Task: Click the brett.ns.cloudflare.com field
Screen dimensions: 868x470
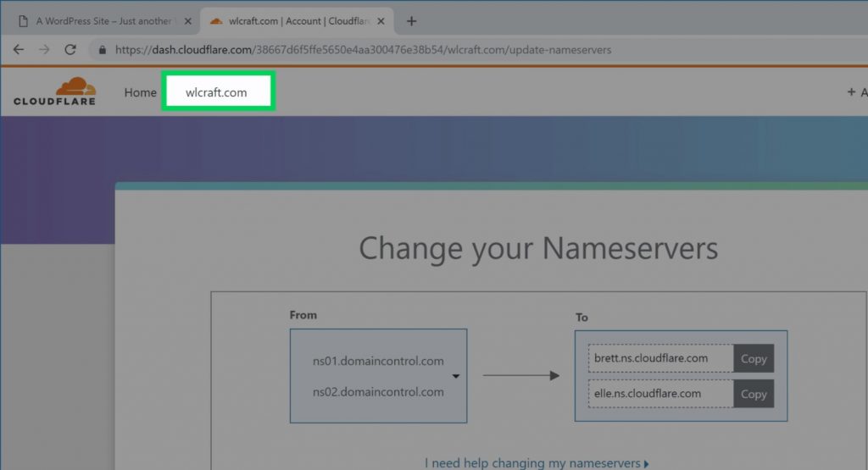Action: click(661, 358)
